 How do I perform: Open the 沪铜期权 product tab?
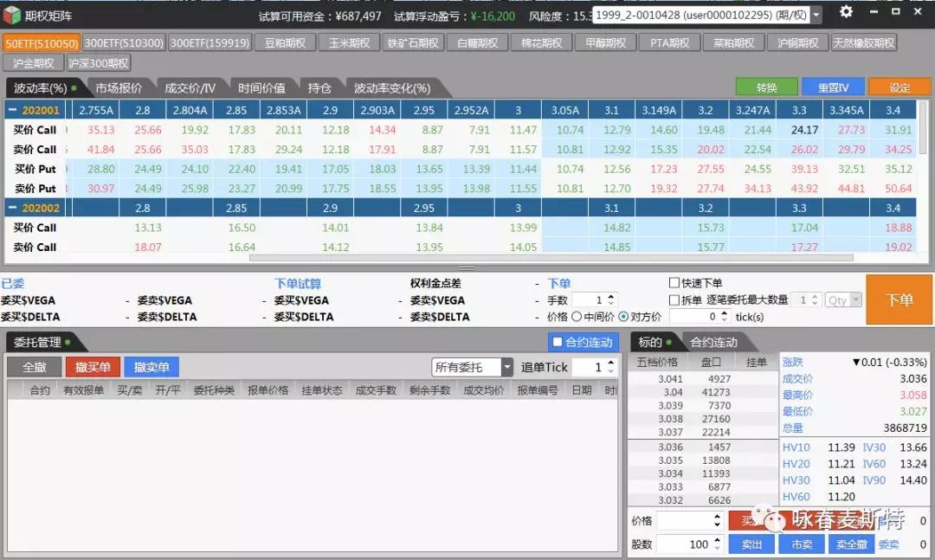797,43
